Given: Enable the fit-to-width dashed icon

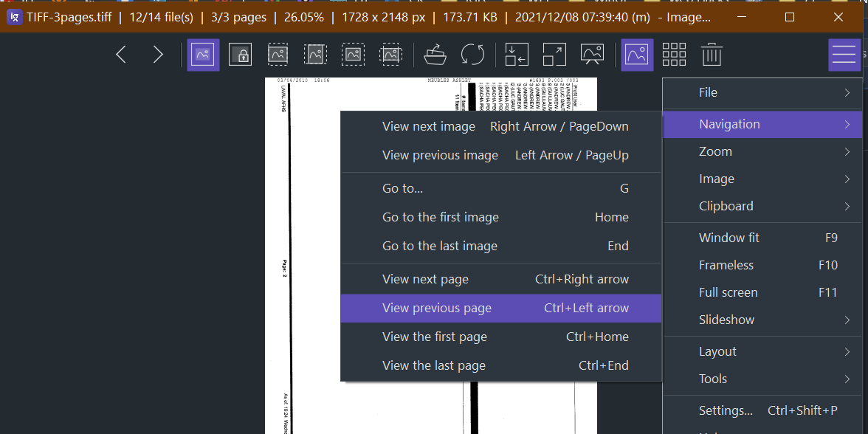Looking at the screenshot, I should [278, 54].
